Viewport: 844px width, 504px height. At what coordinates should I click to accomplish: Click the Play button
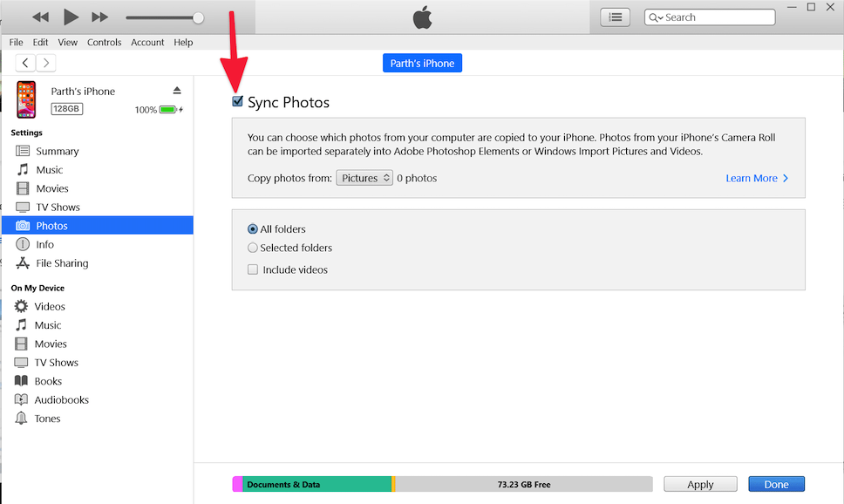point(71,17)
